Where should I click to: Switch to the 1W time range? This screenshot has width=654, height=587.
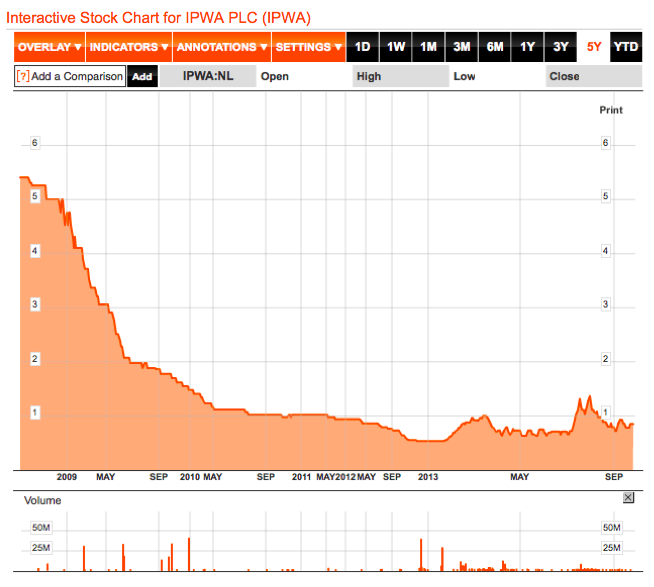[395, 47]
